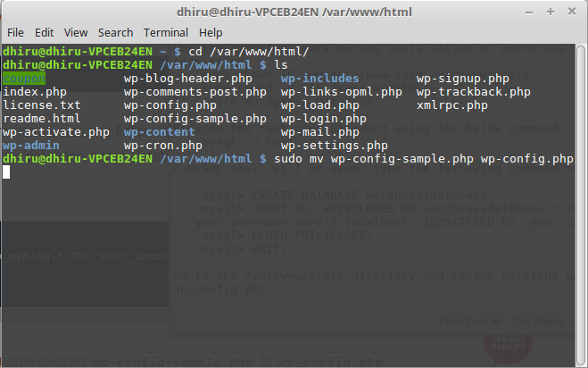Open the Edit menu
Screen dimensions: 588x368
click(45, 33)
